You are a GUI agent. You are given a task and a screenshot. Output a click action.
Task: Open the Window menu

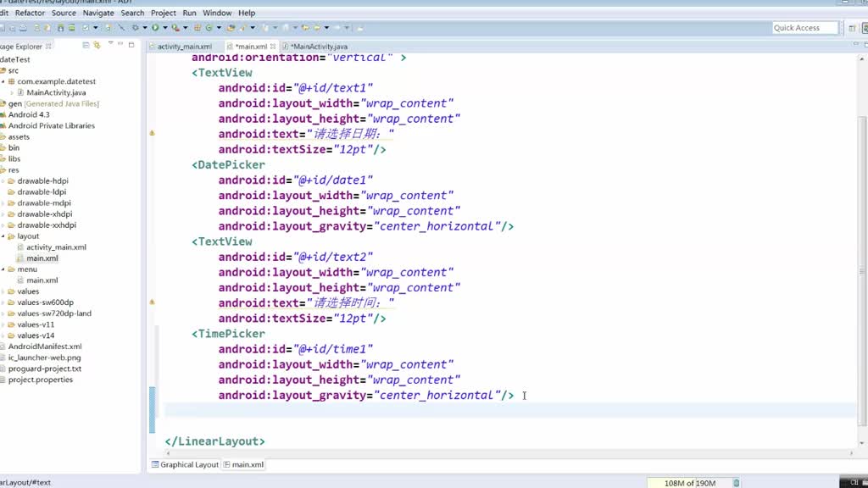[217, 13]
